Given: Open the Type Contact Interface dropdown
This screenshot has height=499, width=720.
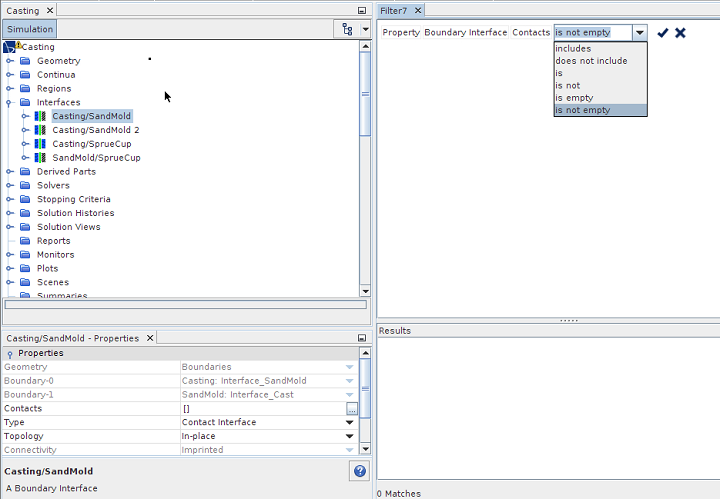Looking at the screenshot, I should (350, 423).
